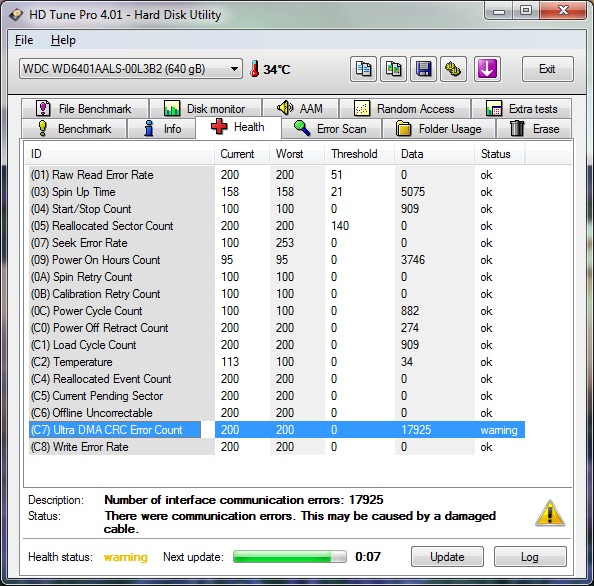
Task: Click the Data column header
Action: click(x=435, y=154)
